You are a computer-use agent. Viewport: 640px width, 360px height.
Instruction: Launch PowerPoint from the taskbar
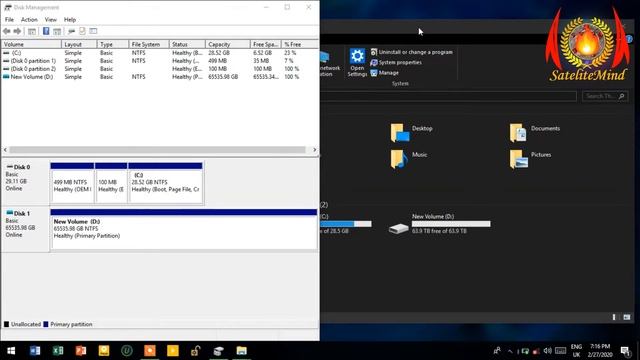click(x=81, y=351)
